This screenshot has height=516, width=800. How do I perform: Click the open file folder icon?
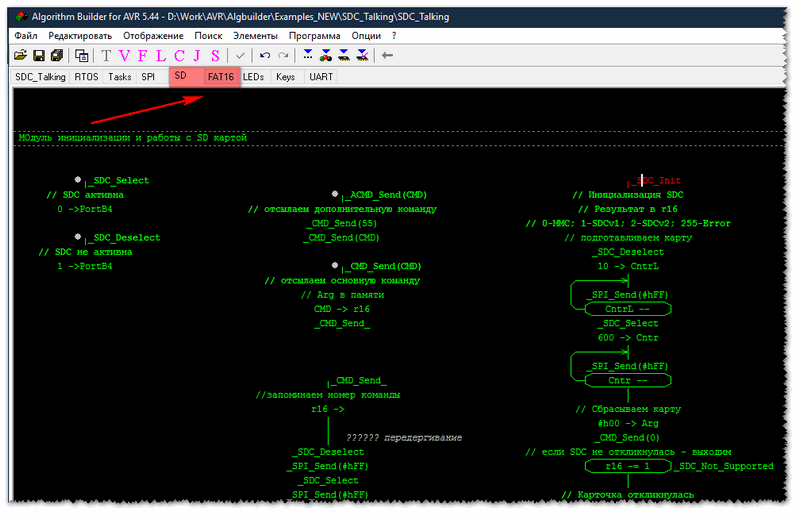coord(21,55)
